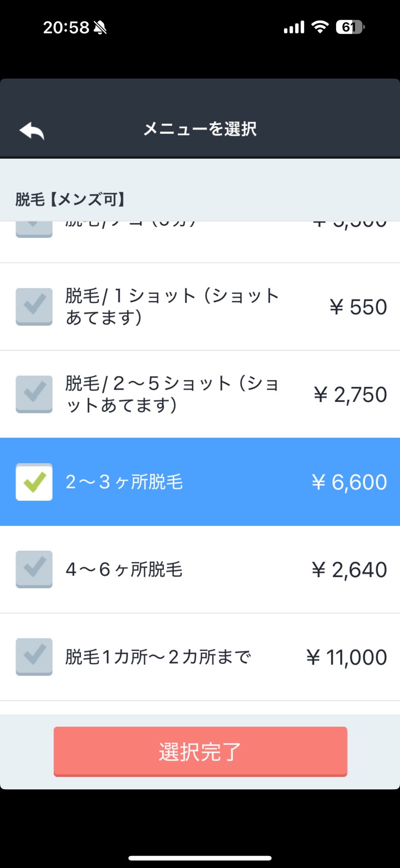
Task: Check the 脱毛/1ショット checkbox
Action: 34,307
